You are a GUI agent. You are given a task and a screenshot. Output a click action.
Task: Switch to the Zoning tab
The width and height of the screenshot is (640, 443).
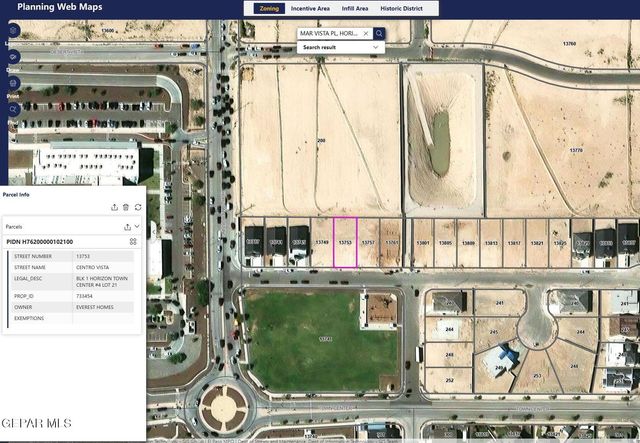click(x=269, y=8)
